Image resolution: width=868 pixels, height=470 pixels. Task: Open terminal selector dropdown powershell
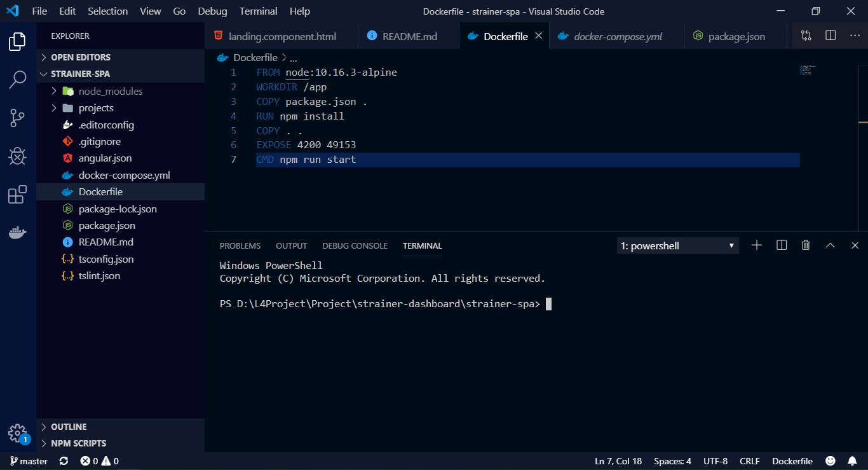(677, 245)
